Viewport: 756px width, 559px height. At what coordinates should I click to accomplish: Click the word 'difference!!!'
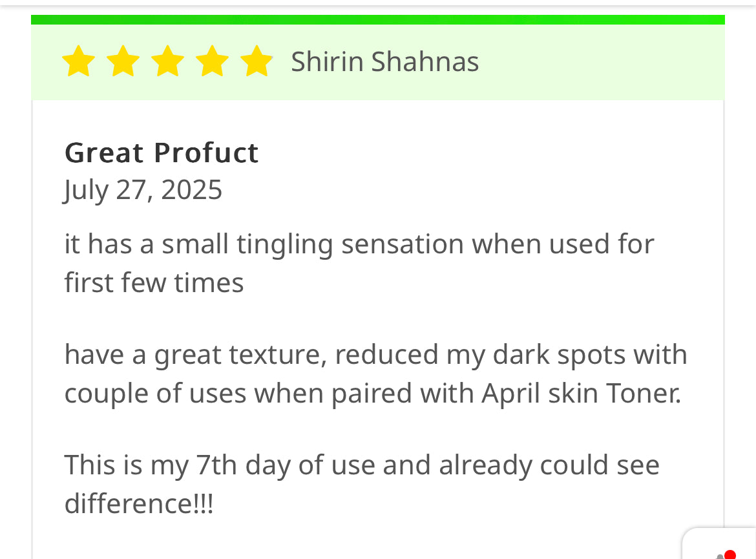(138, 503)
